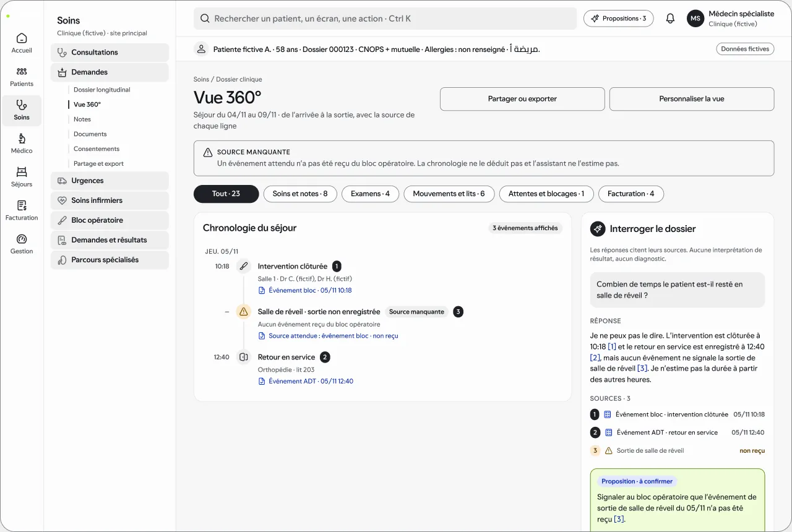Click the patient profile icon in banner

coord(200,49)
